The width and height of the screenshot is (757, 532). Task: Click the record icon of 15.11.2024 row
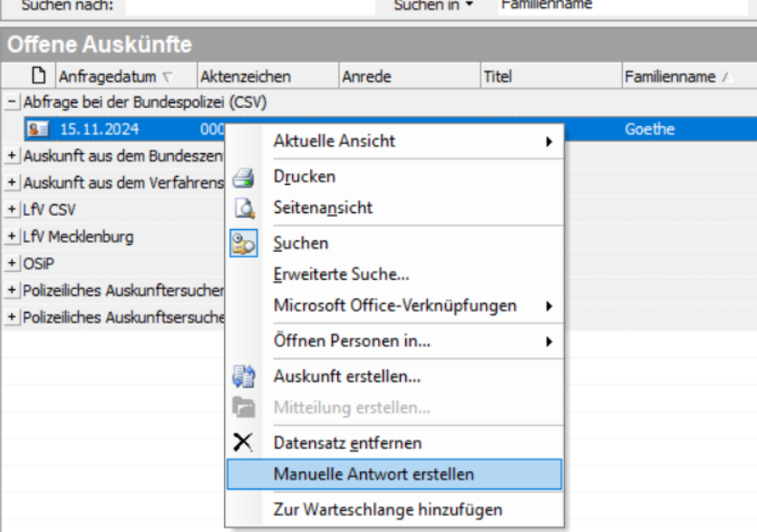38,130
